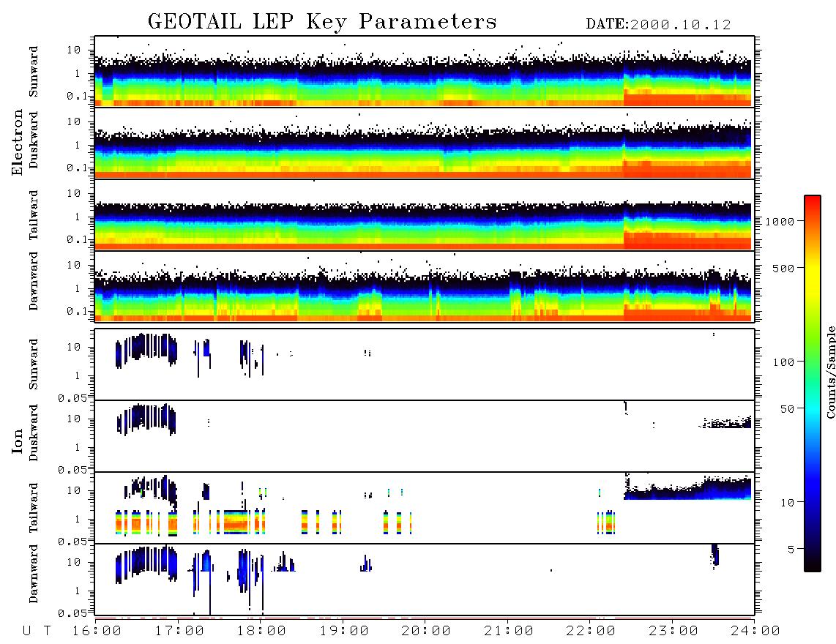Click the Ion group axis label
The image size is (836, 644).
coord(18,441)
